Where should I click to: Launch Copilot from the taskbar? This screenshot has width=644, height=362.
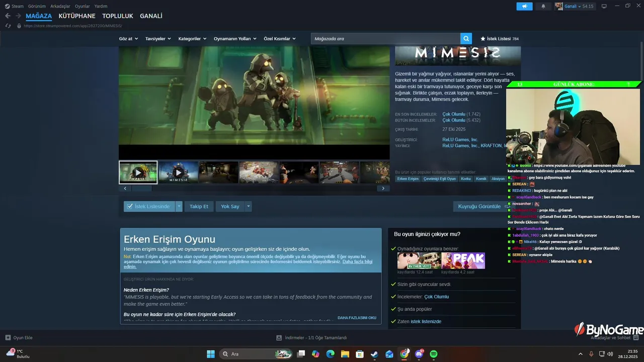click(x=315, y=354)
